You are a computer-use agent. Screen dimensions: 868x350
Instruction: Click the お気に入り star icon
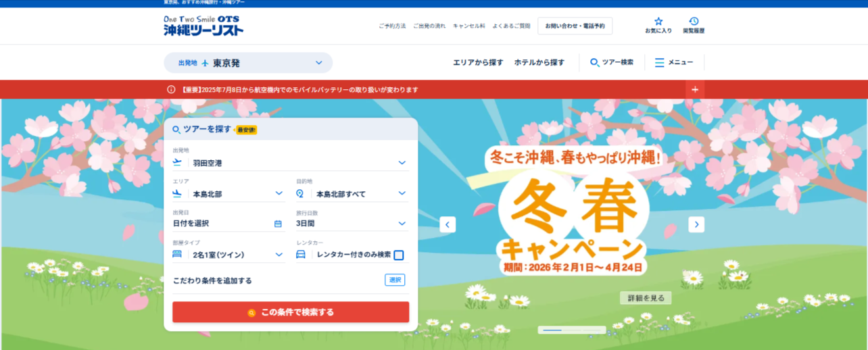click(658, 22)
